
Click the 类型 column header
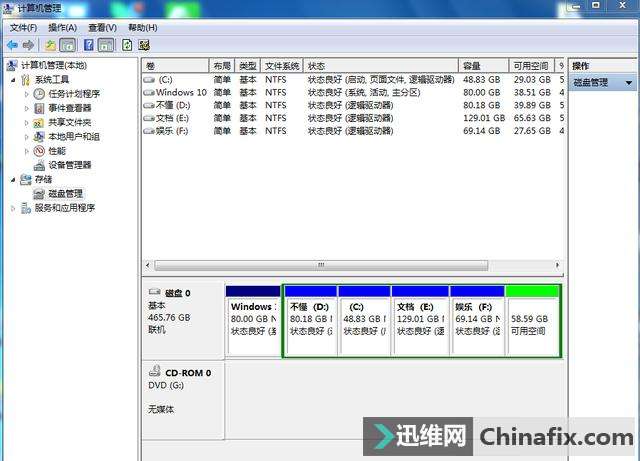coord(248,66)
